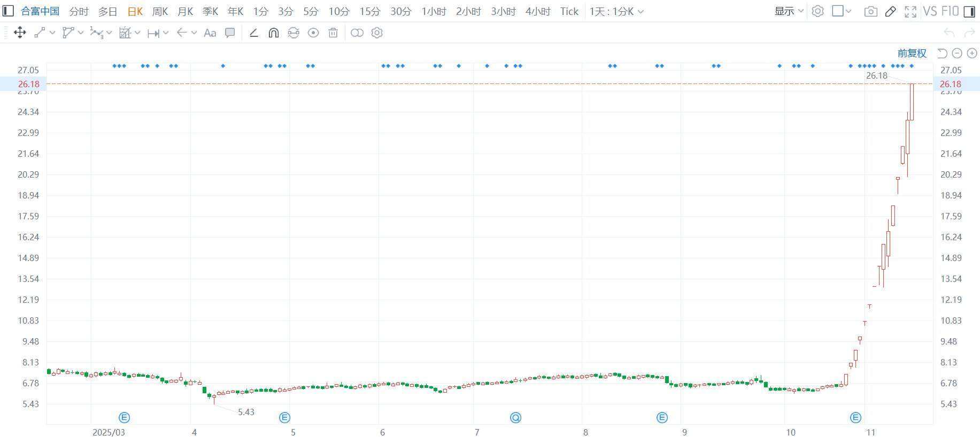Expand the trend line tool dropdown arrow
Screen dimensions: 980x443
[52, 33]
